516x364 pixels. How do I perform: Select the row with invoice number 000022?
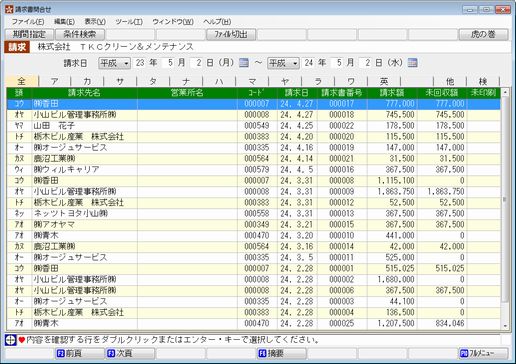pos(253,126)
